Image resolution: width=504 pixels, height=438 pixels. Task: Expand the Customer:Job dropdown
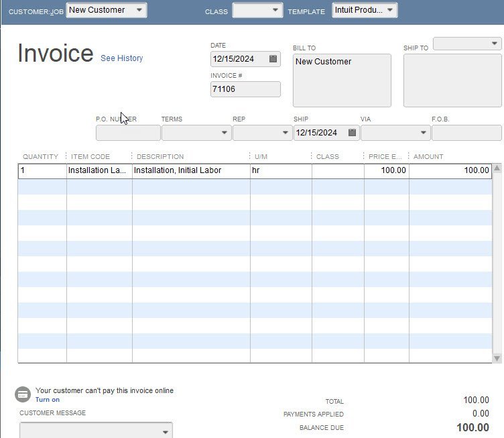(x=139, y=10)
